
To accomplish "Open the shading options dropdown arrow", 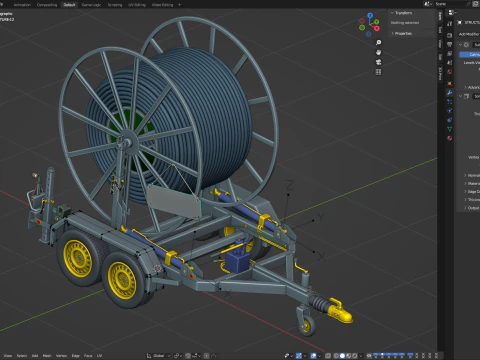I will (361, 356).
